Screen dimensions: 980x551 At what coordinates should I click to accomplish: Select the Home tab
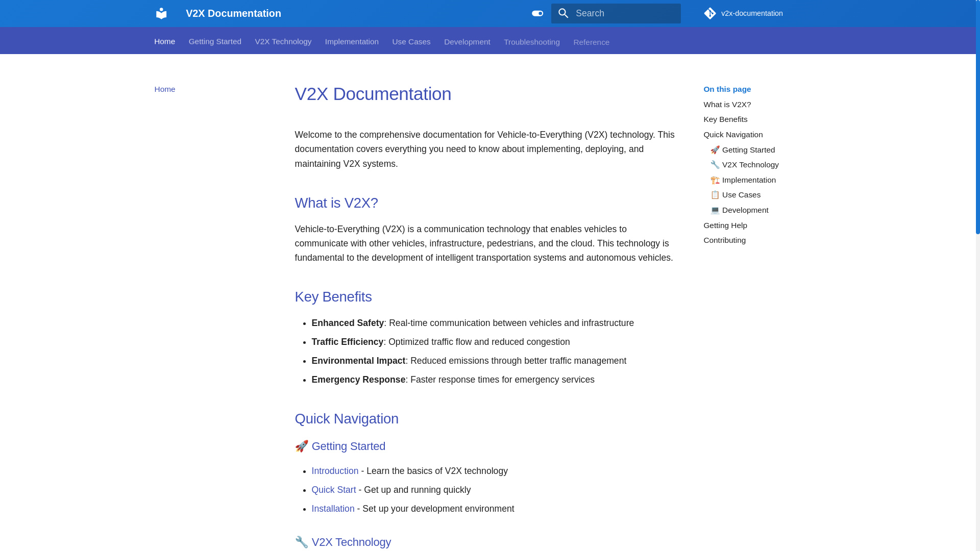tap(165, 41)
